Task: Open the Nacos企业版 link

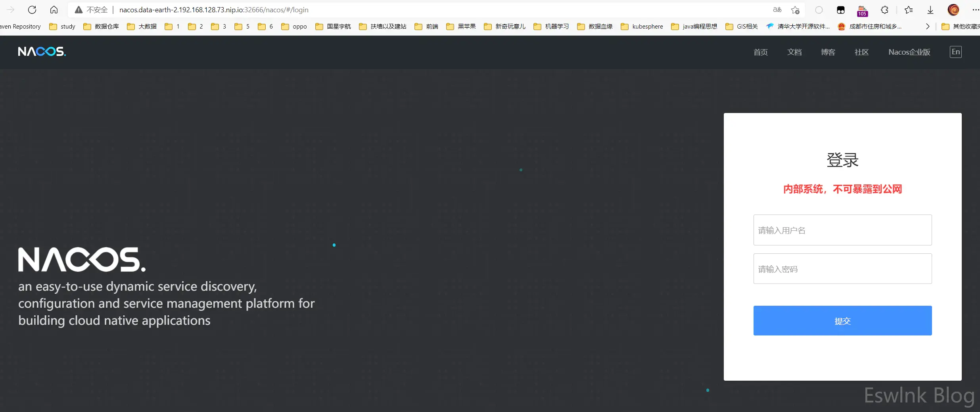Action: tap(909, 52)
